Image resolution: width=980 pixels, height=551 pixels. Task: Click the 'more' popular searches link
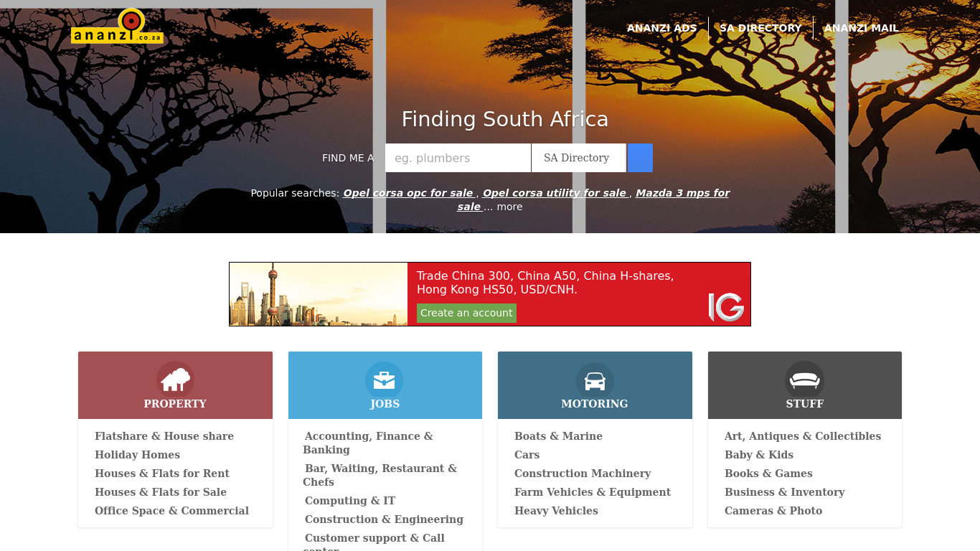(x=509, y=207)
